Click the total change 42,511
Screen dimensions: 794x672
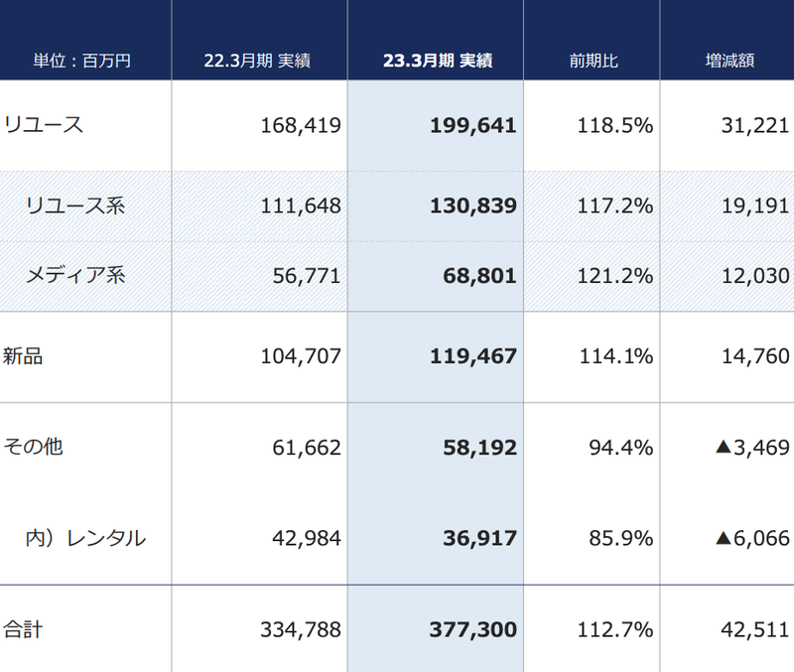tap(755, 630)
